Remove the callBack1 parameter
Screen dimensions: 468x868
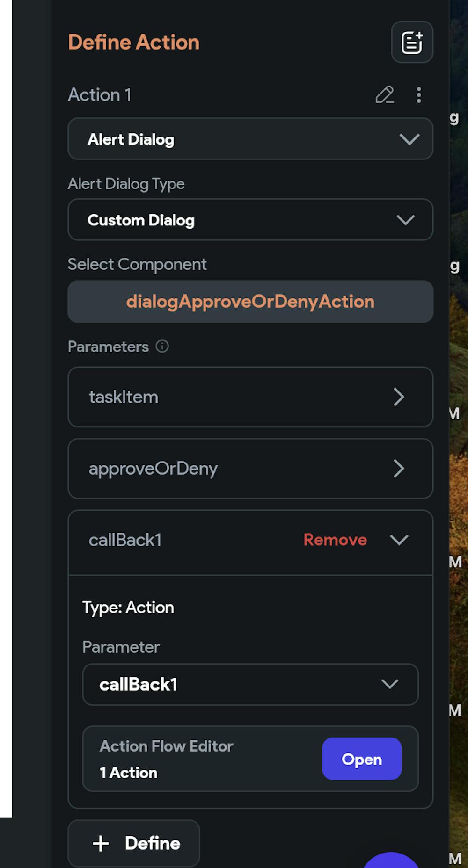click(335, 540)
